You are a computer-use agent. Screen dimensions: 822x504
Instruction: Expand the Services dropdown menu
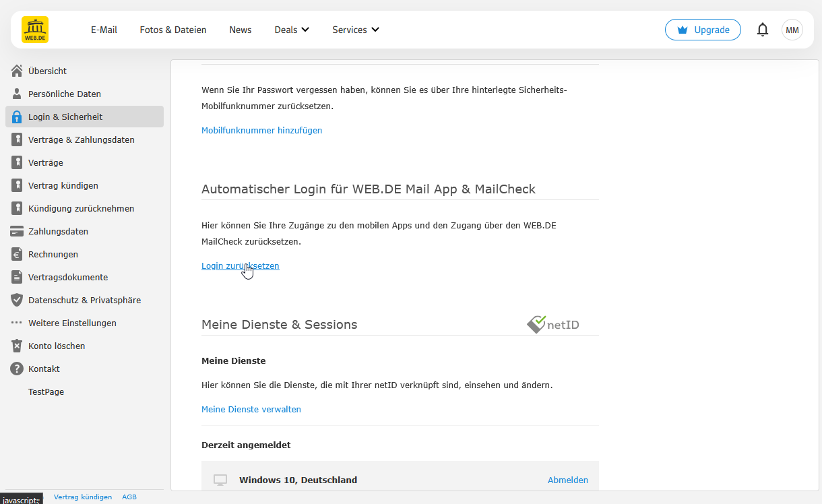coord(356,30)
